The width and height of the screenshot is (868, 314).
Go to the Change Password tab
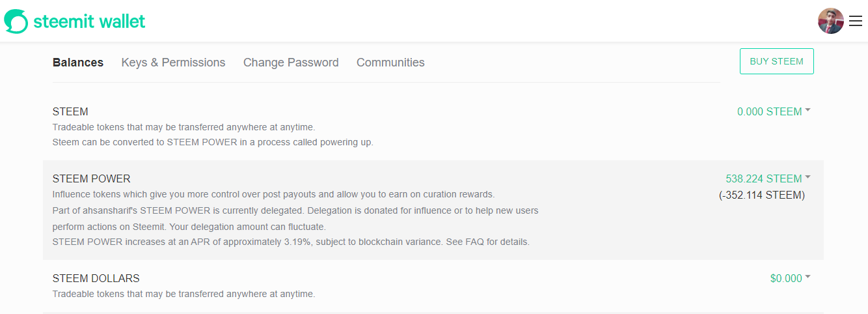(291, 63)
